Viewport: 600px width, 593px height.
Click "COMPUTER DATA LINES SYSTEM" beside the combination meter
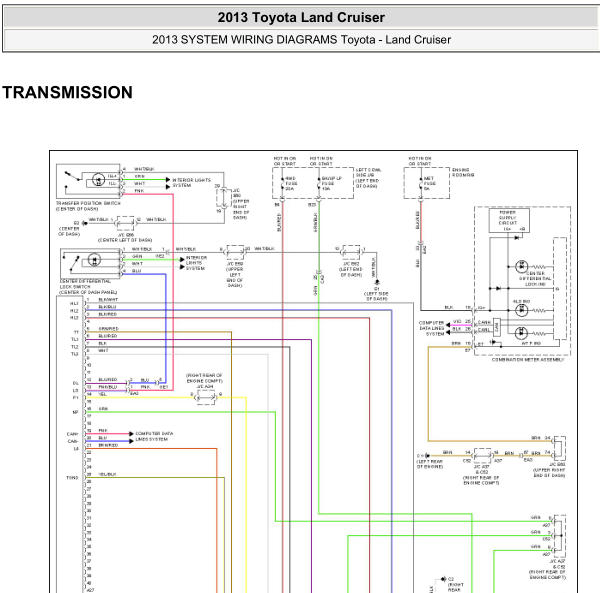(432, 328)
